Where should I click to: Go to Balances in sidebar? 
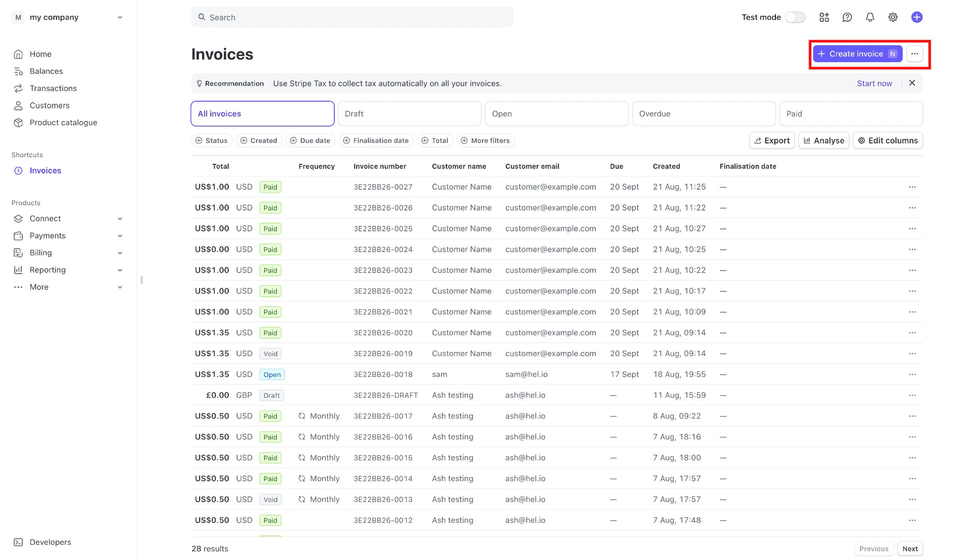click(46, 71)
